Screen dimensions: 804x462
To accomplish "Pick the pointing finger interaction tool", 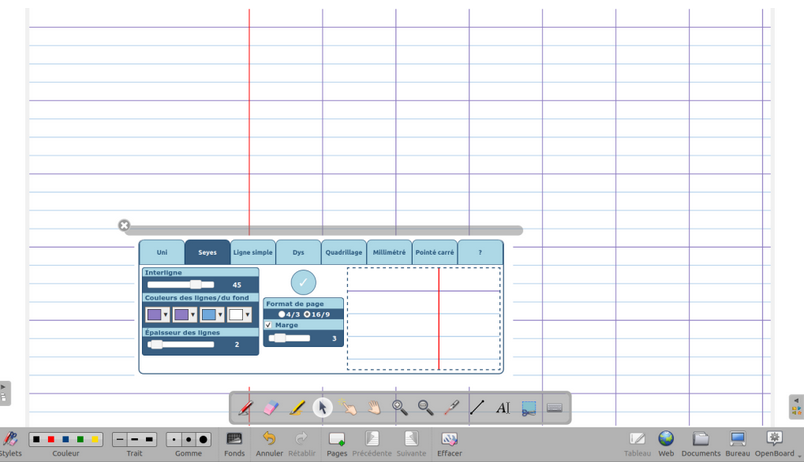I will click(348, 408).
